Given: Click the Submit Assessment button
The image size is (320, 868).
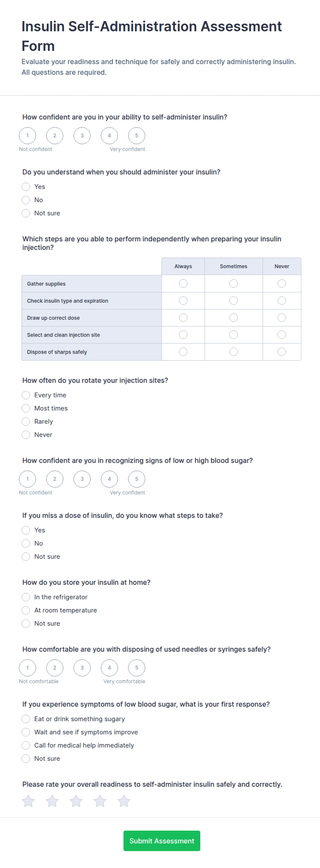Looking at the screenshot, I should (x=162, y=841).
